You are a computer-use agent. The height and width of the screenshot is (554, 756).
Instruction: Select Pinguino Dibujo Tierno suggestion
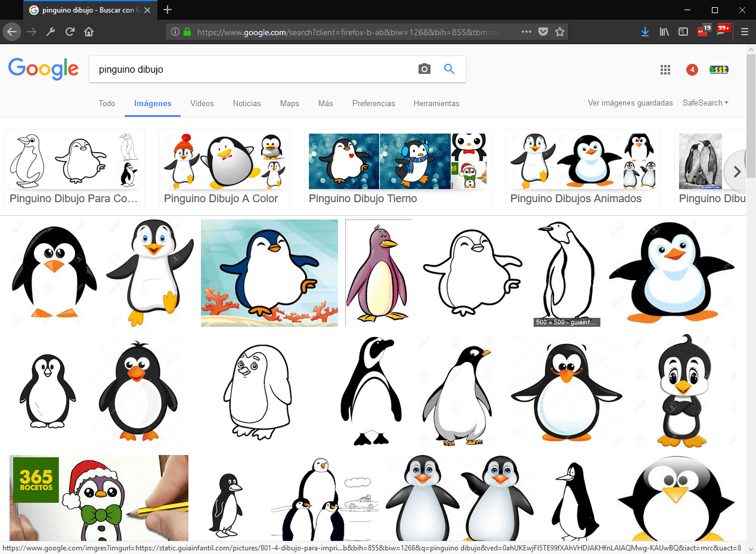point(398,169)
